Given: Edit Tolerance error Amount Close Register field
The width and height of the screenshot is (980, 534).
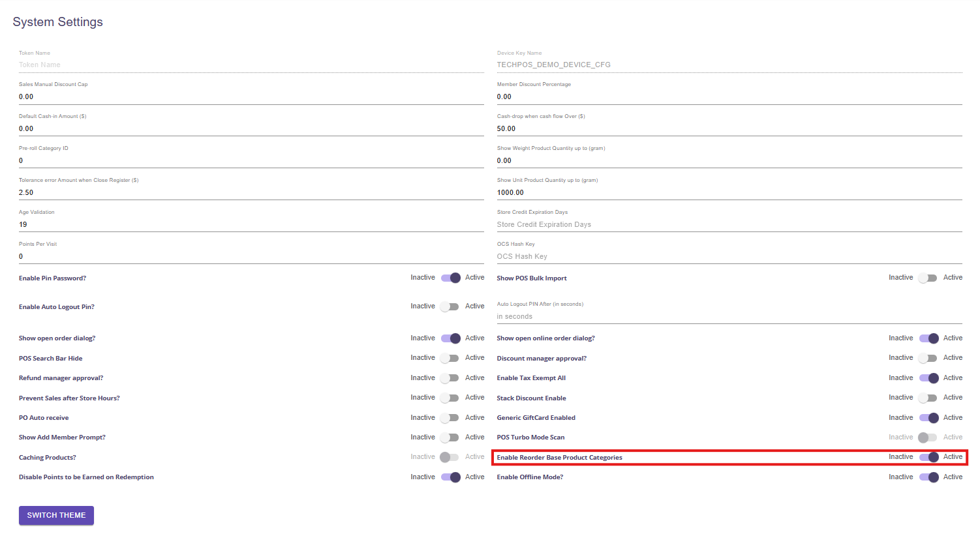Looking at the screenshot, I should [x=251, y=192].
